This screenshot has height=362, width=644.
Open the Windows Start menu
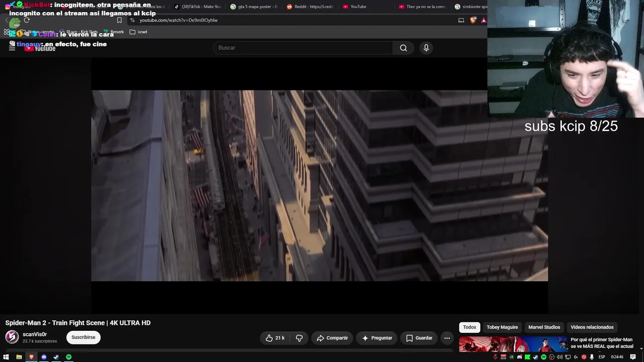(x=6, y=357)
